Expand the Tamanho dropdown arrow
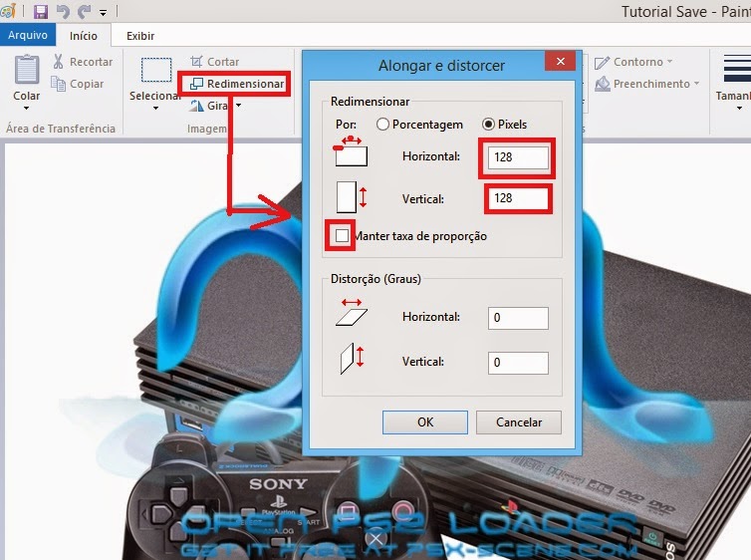 click(739, 109)
